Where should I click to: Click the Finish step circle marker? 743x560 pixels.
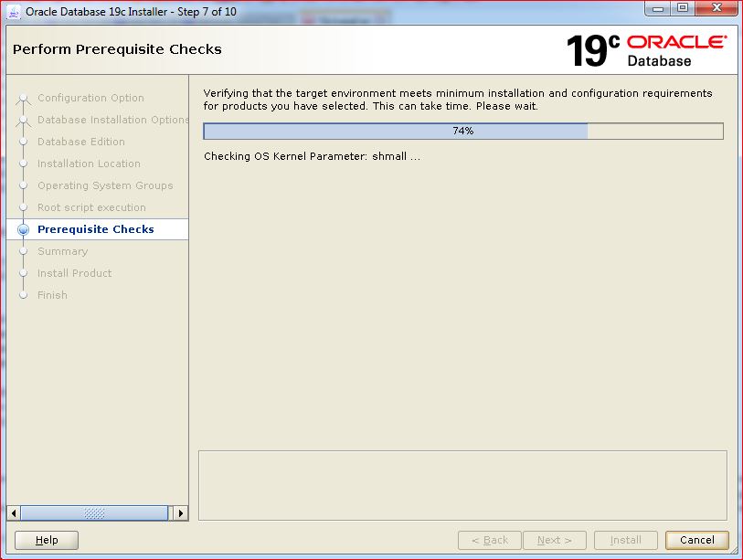tap(23, 295)
